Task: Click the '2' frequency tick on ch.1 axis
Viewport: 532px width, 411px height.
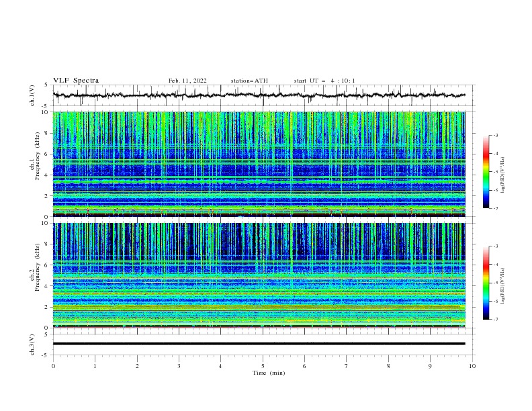Action: (x=48, y=195)
